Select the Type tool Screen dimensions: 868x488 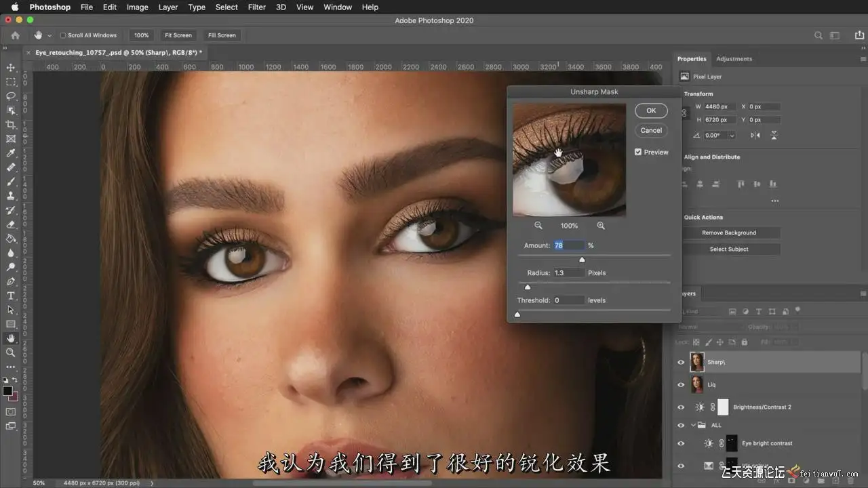[11, 296]
